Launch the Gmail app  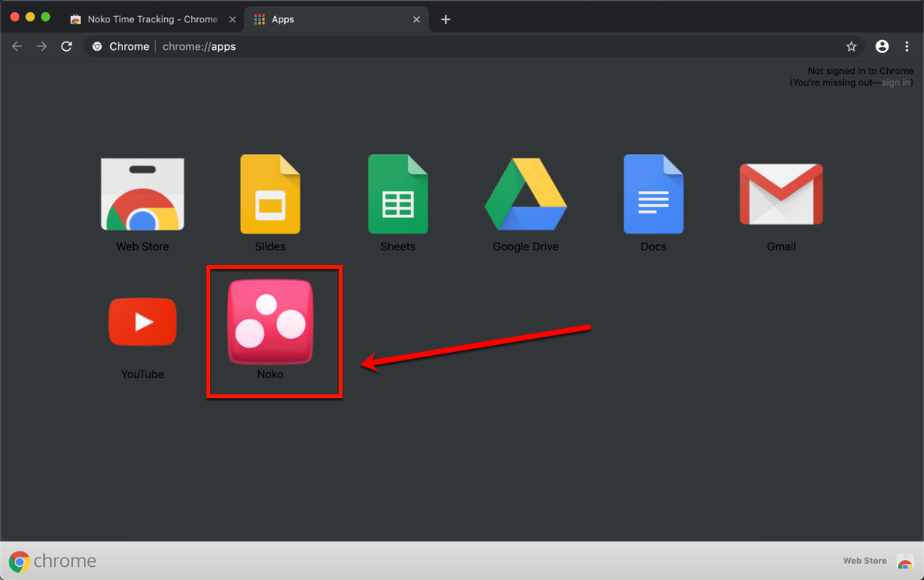(781, 193)
